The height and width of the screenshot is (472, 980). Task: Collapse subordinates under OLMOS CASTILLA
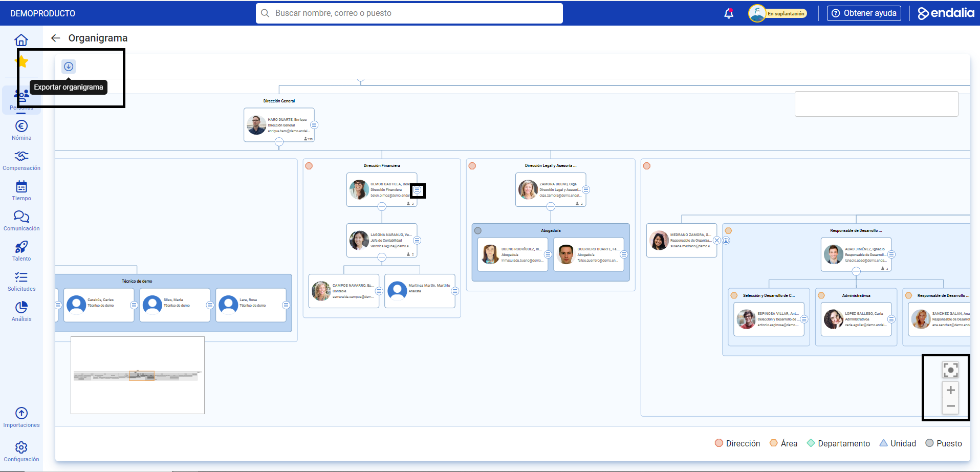[382, 207]
